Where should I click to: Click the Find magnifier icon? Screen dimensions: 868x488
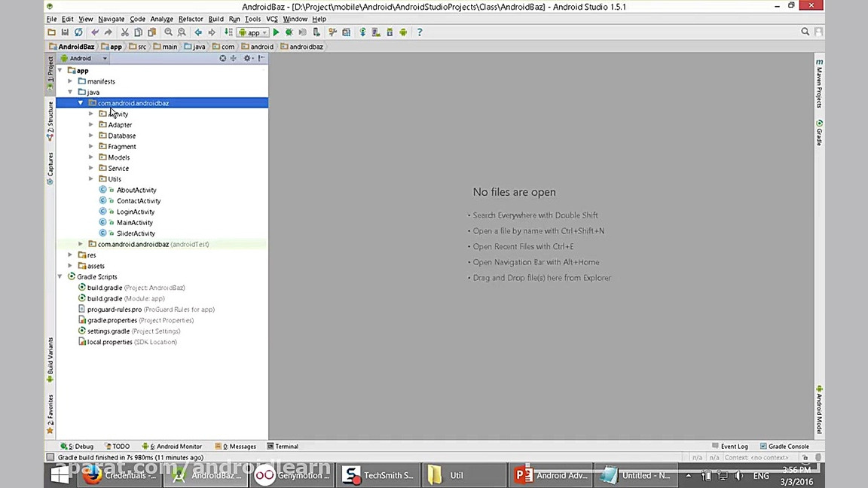(168, 32)
